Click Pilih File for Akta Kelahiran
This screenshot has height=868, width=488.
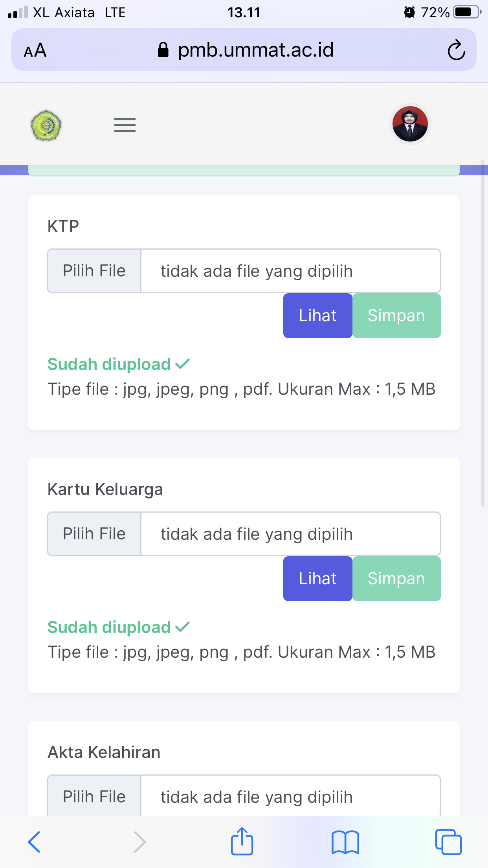tap(94, 796)
